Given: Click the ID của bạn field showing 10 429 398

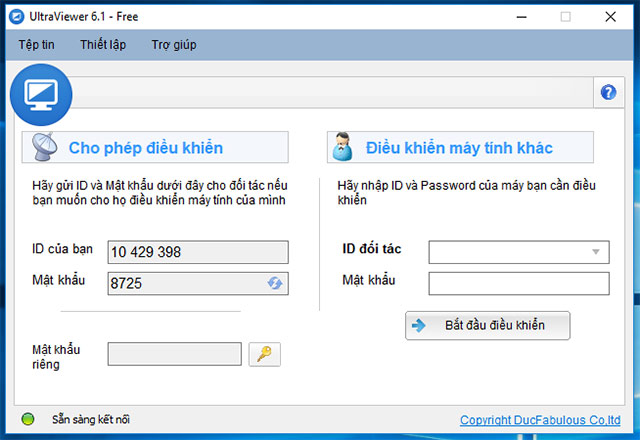Looking at the screenshot, I should [x=197, y=252].
